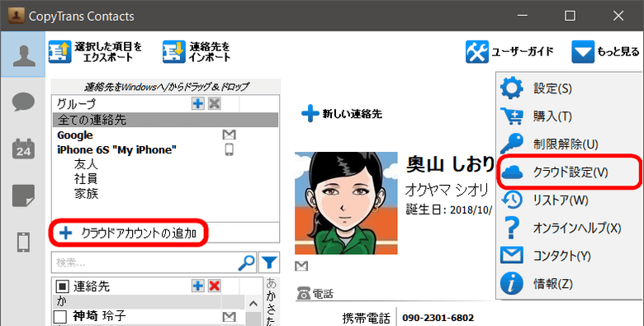This screenshot has height=326, width=644.
Task: Open the ユーザーガイド button
Action: coord(509,52)
